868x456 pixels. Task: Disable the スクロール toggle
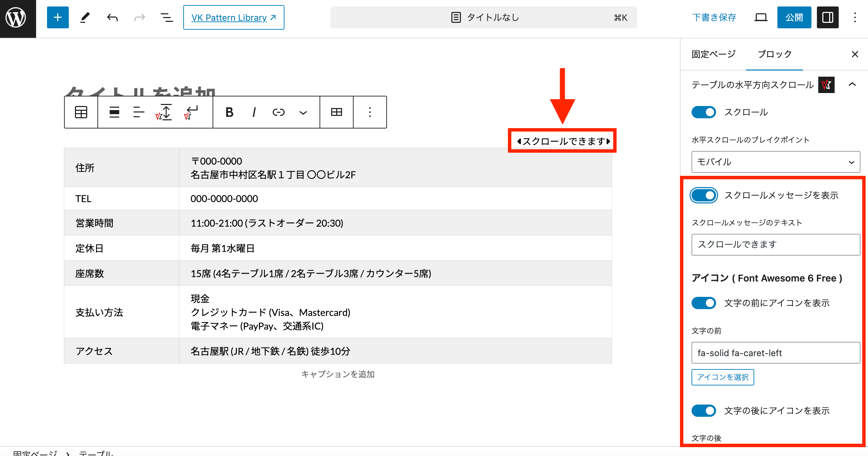click(703, 112)
